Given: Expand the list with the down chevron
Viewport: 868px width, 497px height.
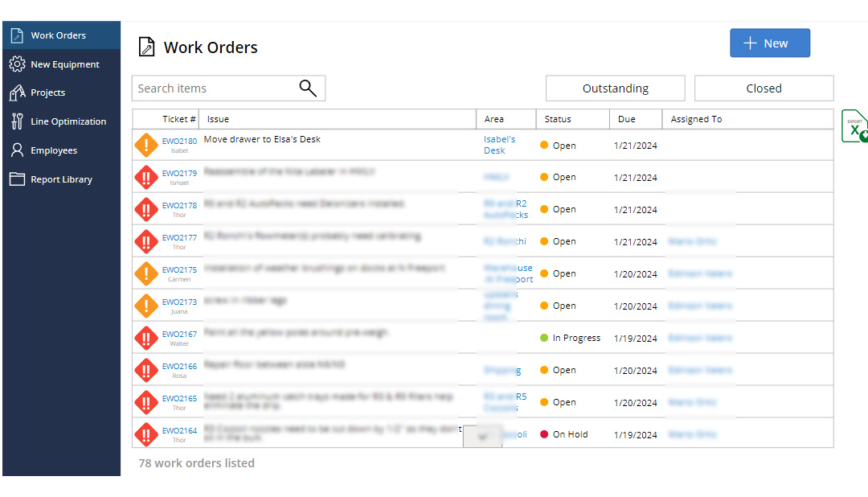Looking at the screenshot, I should (483, 437).
